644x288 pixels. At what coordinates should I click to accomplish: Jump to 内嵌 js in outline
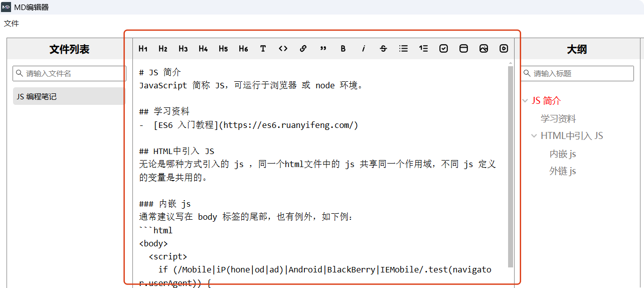click(563, 154)
